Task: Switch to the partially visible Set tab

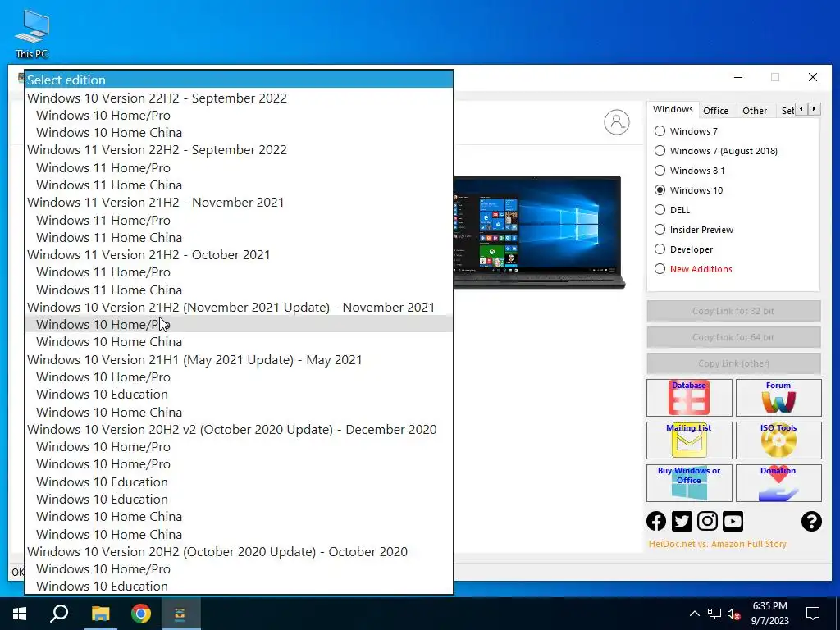Action: 787,111
